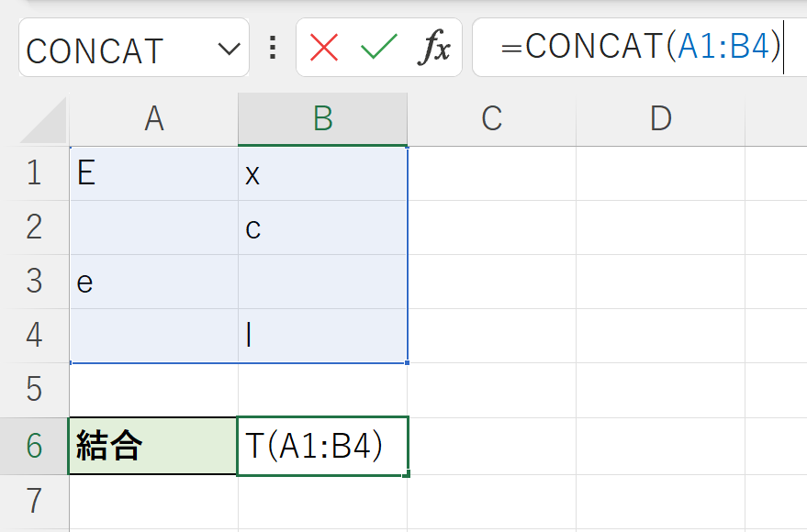The image size is (807, 532).
Task: Select row 7 header
Action: click(x=34, y=501)
